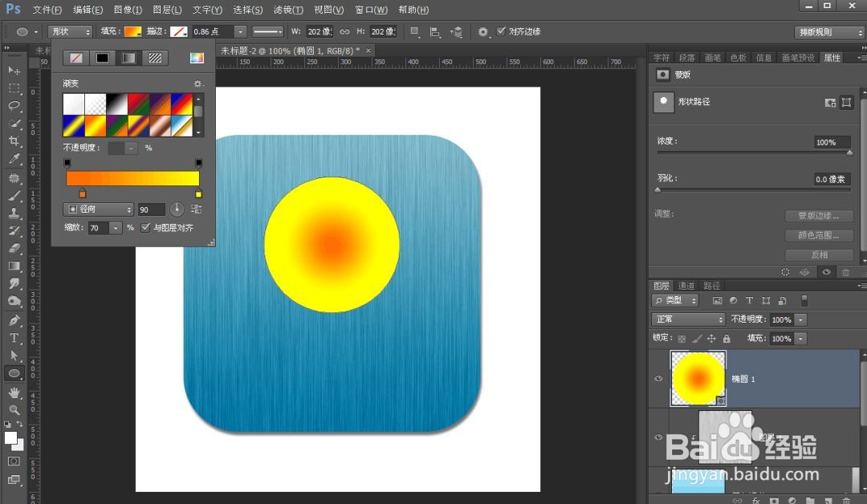Screen dimensions: 867x504
Task: Select the Spot Healing Brush tool
Action: tap(14, 178)
